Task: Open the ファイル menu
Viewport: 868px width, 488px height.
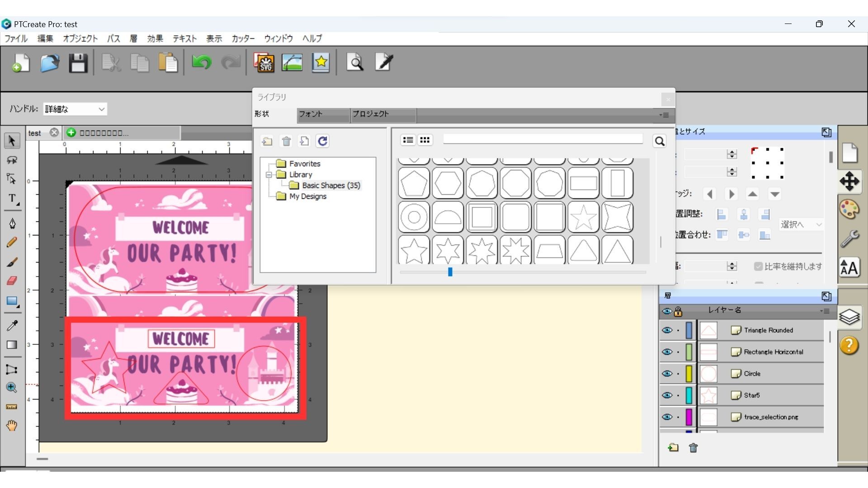Action: point(16,39)
